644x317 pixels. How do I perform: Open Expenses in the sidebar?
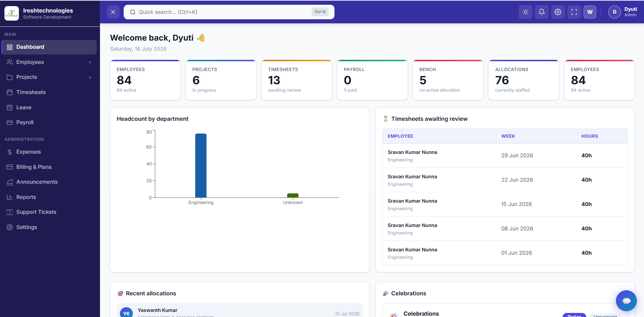[49, 152]
